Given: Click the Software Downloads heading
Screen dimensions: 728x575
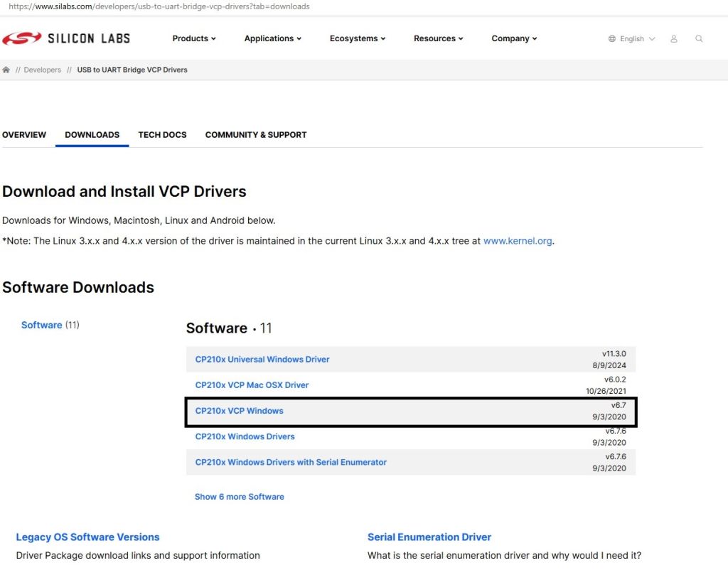Looking at the screenshot, I should [x=78, y=287].
